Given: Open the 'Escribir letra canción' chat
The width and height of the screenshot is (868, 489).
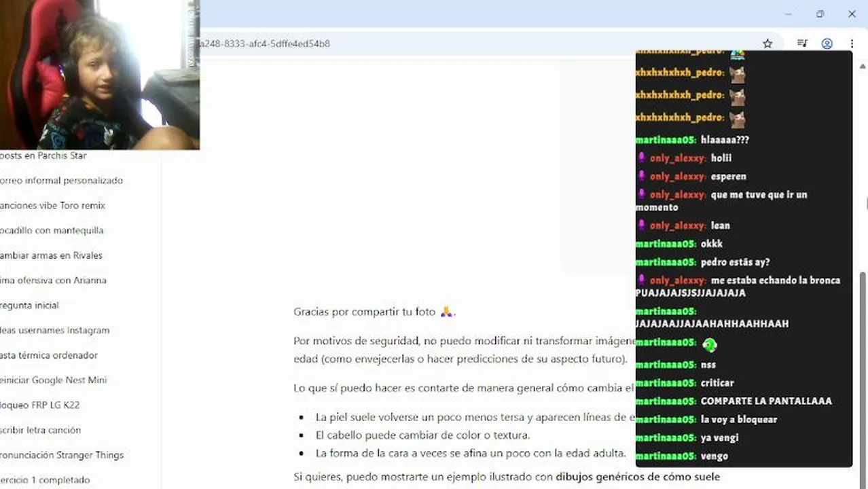Looking at the screenshot, I should point(40,430).
